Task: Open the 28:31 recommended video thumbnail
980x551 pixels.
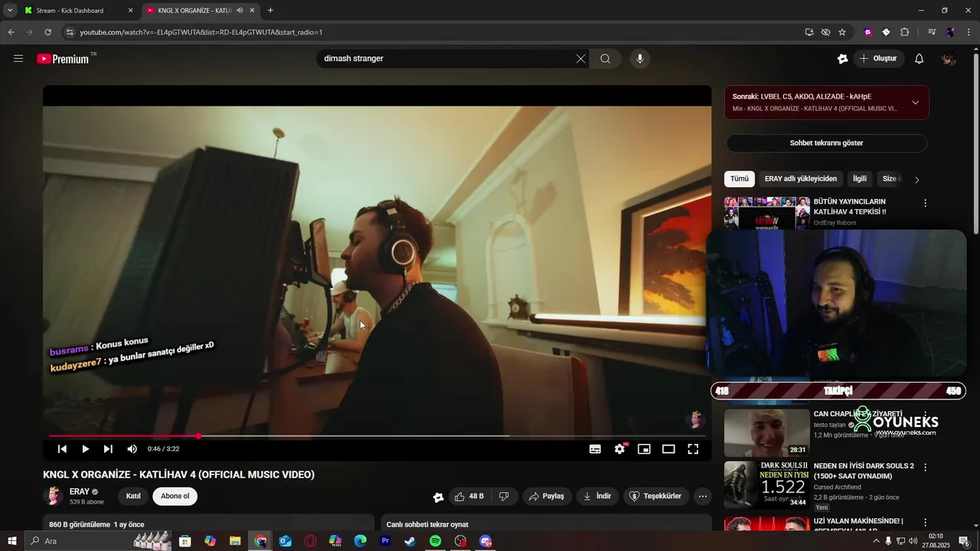Action: coord(766,432)
